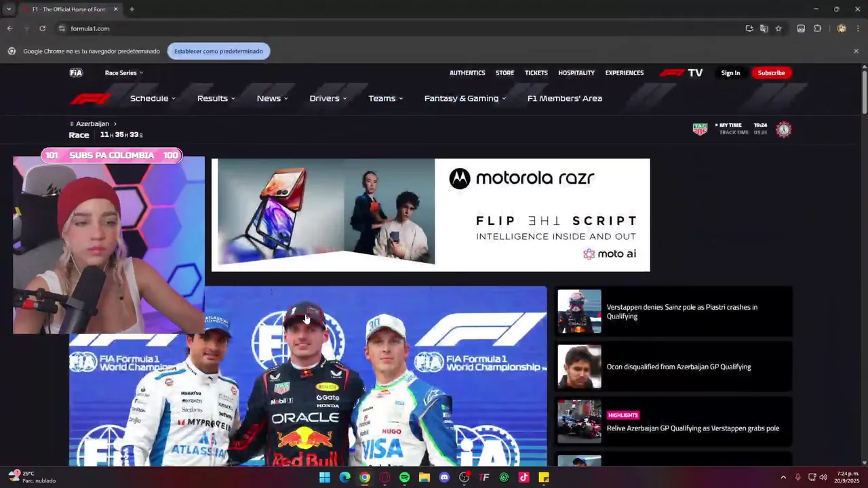Screen dimensions: 868x488
Task: Reload the page with the refresh icon
Action: coord(42,28)
